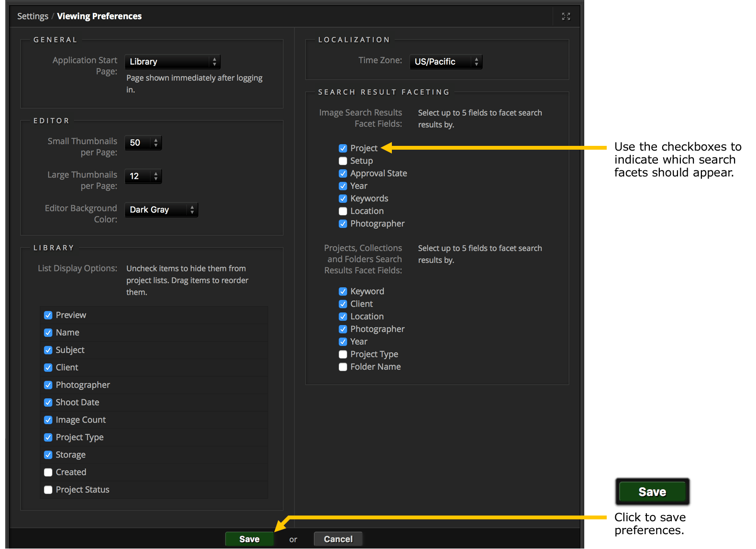This screenshot has width=756, height=549.
Task: Open the Application Start Page dropdown
Action: coord(173,62)
